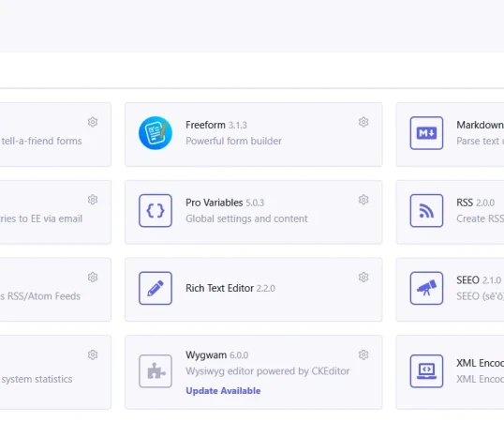Open the Freeform add-on title
Viewport: 504px width, 422px height.
point(205,125)
